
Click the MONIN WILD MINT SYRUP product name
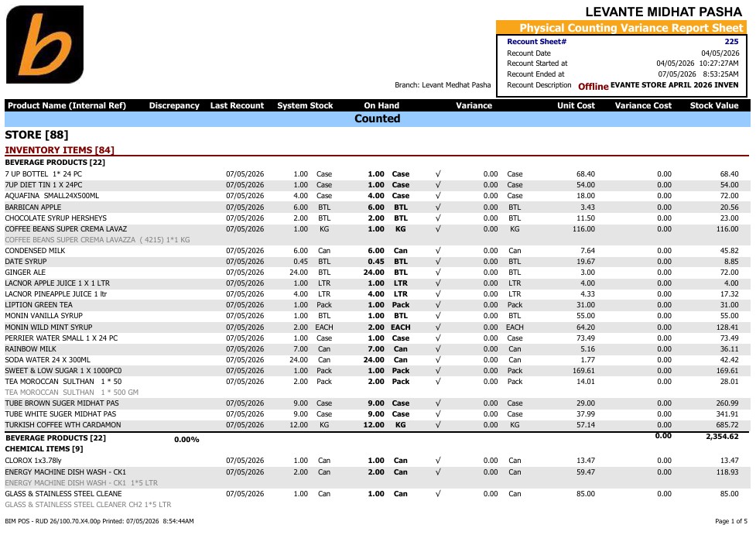(49, 327)
